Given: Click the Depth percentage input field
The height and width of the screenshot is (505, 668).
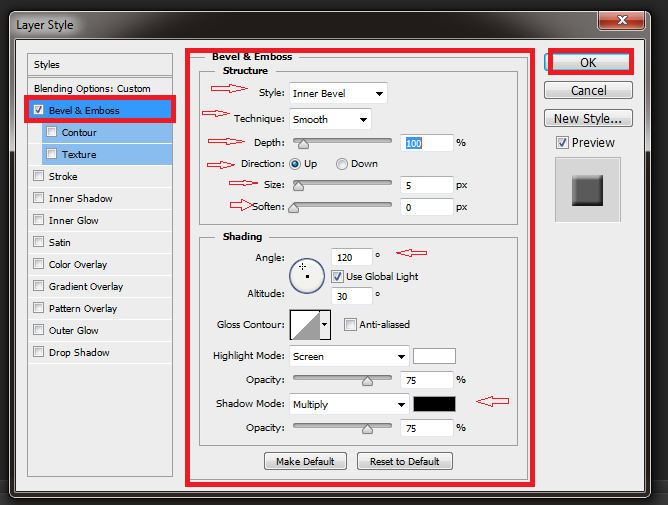Looking at the screenshot, I should pos(426,143).
